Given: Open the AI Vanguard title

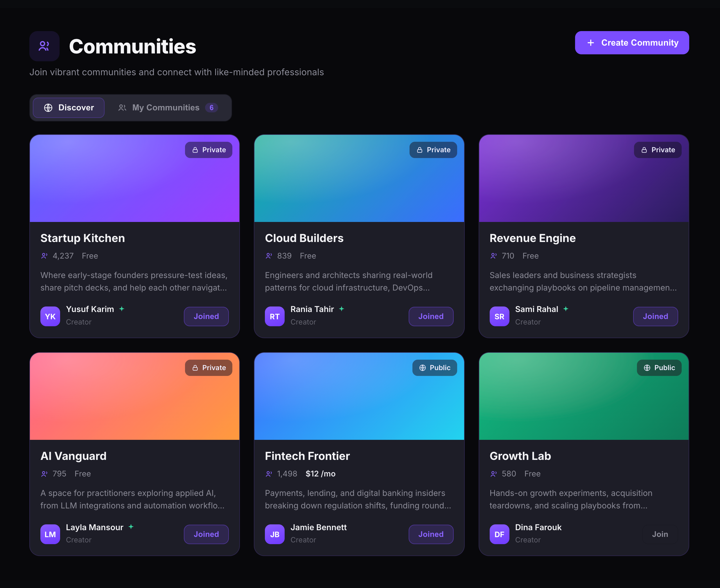Looking at the screenshot, I should click(73, 456).
